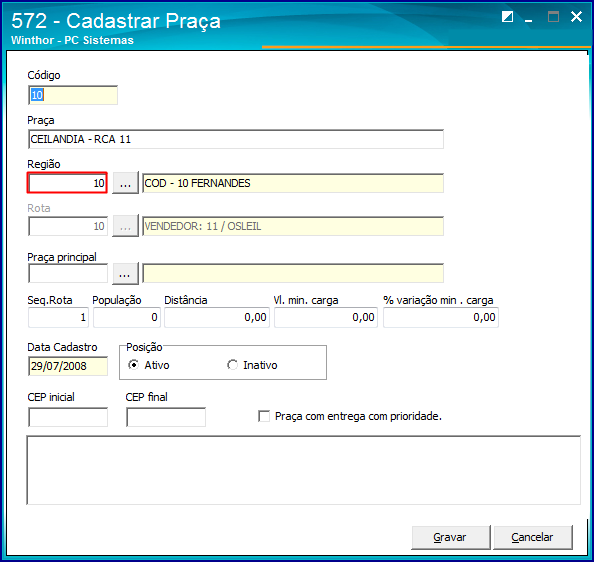The height and width of the screenshot is (562, 594).
Task: Focus the Região code field
Action: point(67,183)
